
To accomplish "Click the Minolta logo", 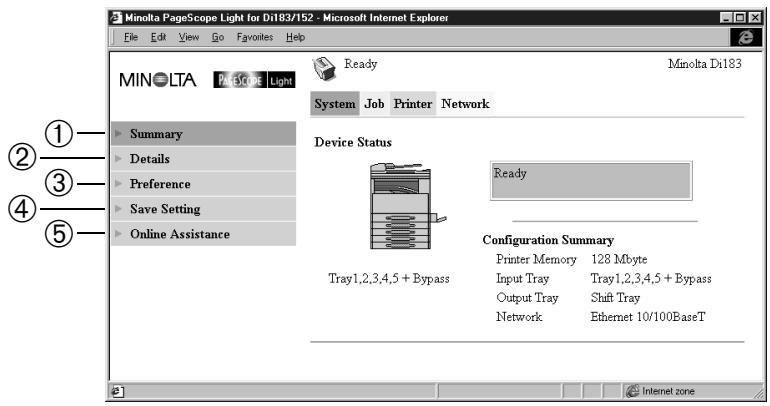I will tap(158, 80).
